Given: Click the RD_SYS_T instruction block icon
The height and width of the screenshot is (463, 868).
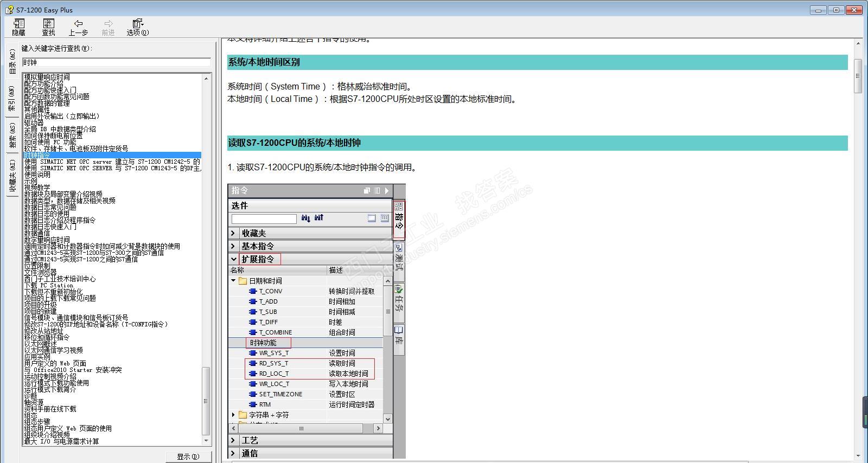Looking at the screenshot, I should coord(252,363).
